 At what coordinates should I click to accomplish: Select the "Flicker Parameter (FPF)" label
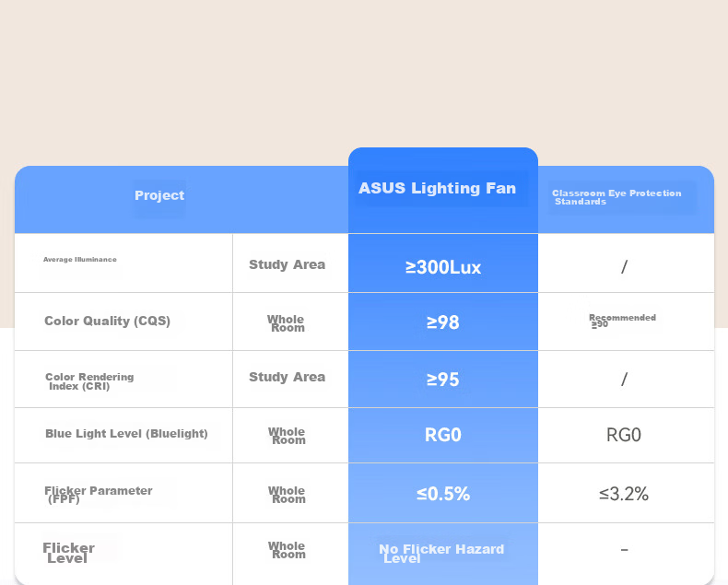click(99, 495)
